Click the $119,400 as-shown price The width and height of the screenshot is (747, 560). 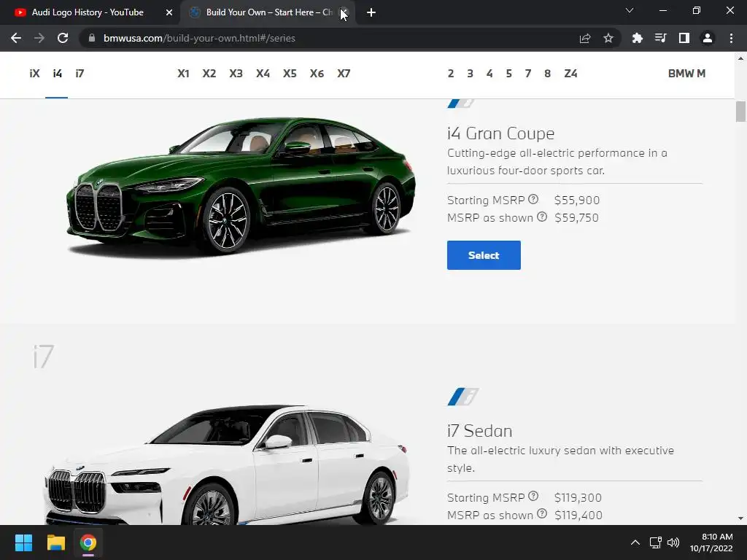click(x=578, y=516)
